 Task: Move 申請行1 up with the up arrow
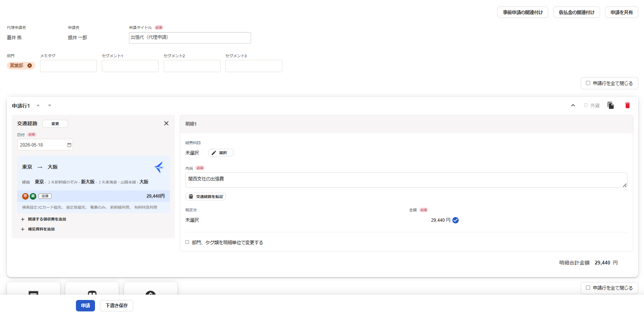(38, 106)
